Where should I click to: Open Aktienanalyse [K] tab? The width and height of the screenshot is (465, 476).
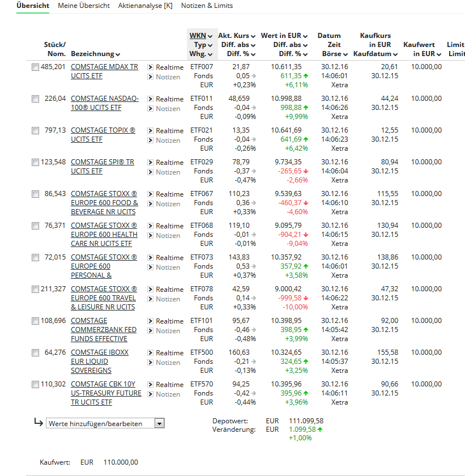pyautogui.click(x=146, y=6)
